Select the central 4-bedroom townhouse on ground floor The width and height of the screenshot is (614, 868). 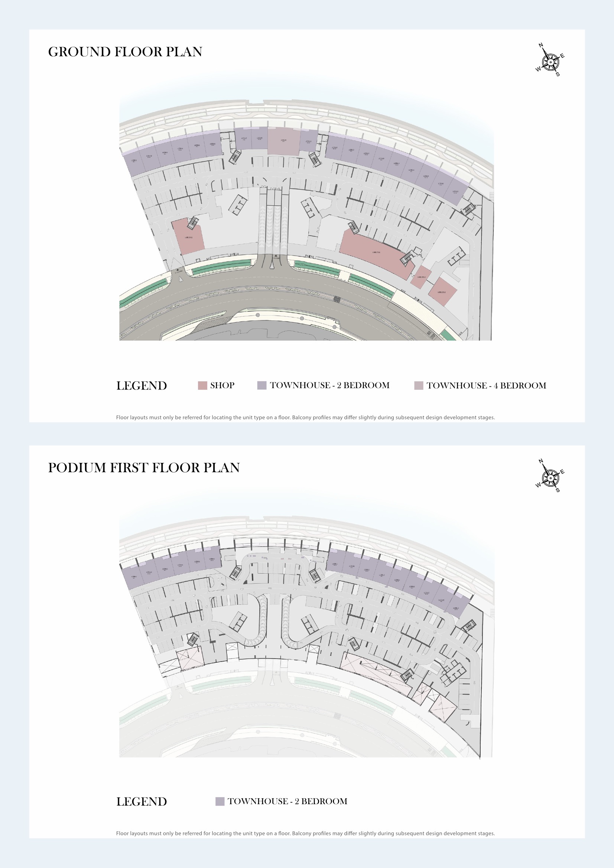point(284,141)
